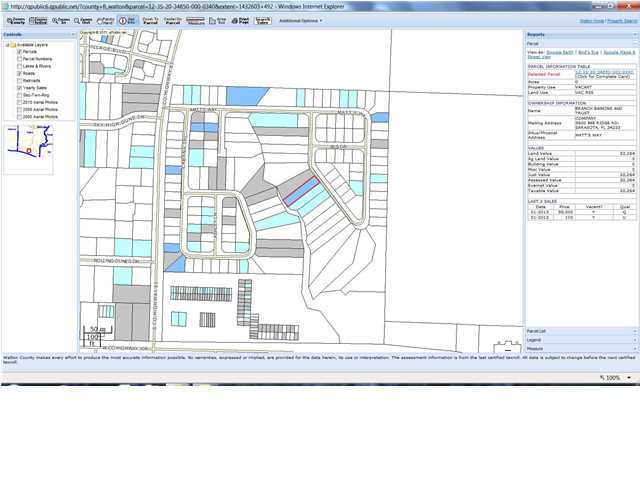
Task: Toggle the Yearly Sales layer checkbox
Action: (x=19, y=88)
